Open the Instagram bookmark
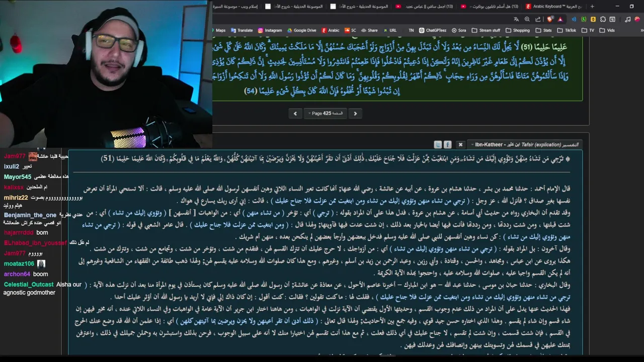644x362 pixels. click(x=270, y=30)
